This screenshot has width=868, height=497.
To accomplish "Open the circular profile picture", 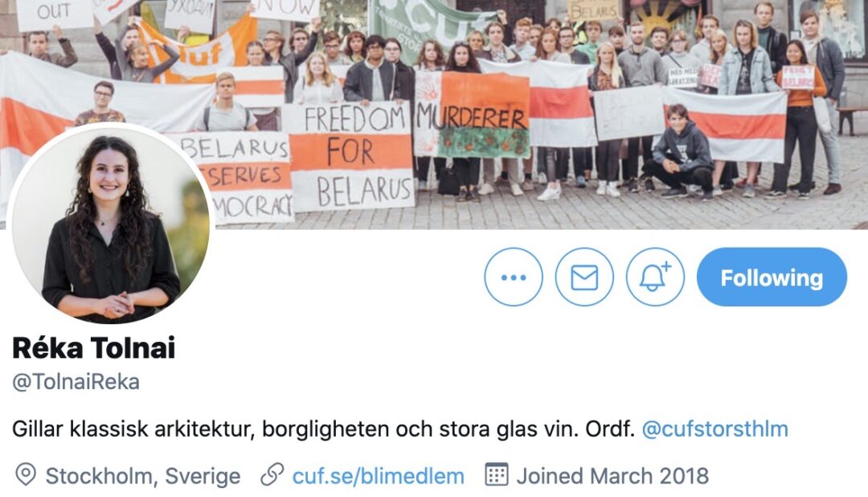I will 111,223.
